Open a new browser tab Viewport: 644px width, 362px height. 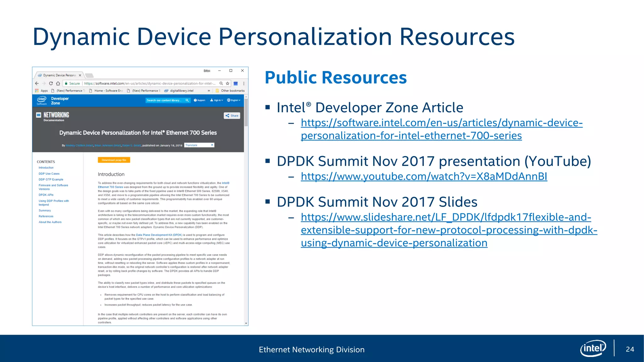[x=89, y=75]
